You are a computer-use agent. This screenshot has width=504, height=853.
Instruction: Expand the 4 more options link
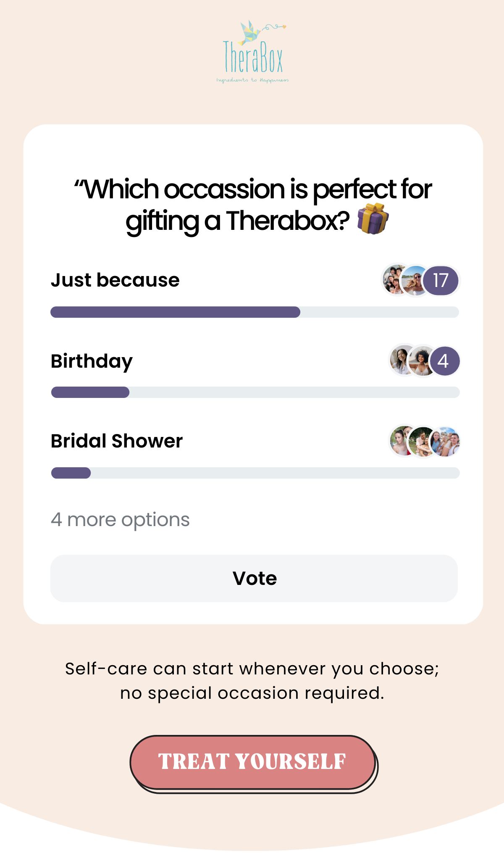pos(120,520)
